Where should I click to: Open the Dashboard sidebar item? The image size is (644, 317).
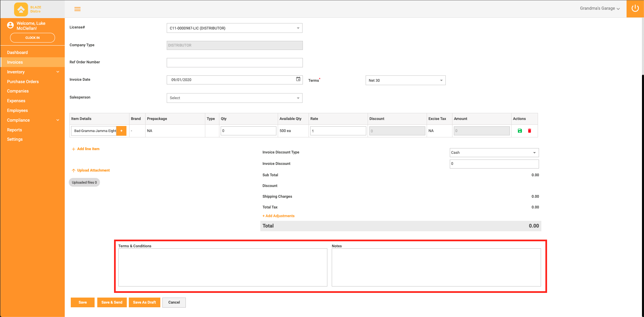point(17,52)
